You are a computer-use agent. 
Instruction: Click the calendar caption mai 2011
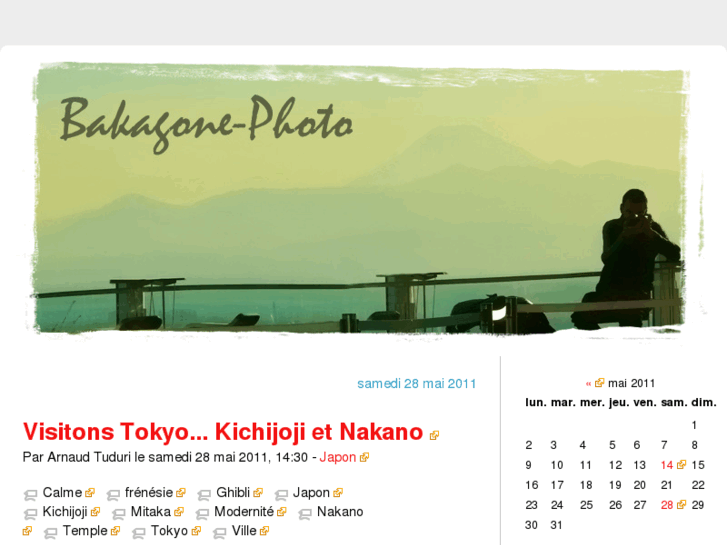coord(631,384)
